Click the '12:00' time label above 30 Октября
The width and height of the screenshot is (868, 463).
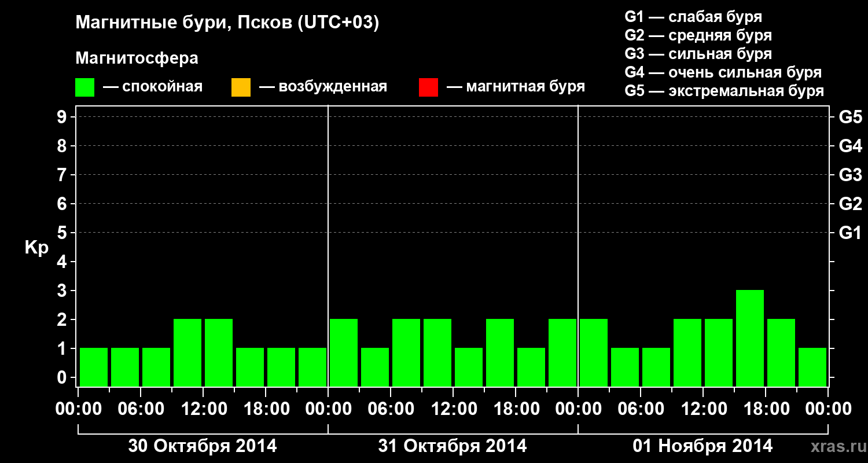pyautogui.click(x=203, y=409)
